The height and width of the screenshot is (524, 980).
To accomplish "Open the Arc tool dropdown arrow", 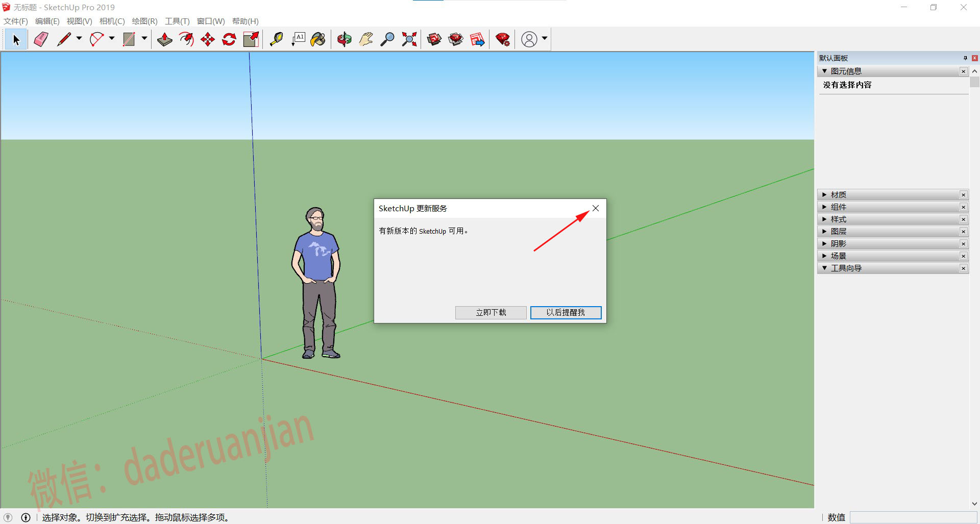I will (112, 38).
